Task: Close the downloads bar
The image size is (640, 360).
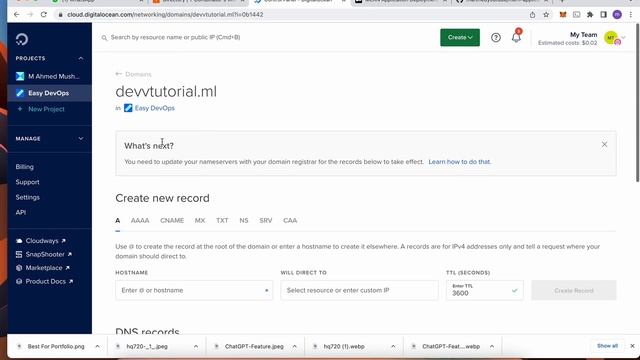Action: 632,346
